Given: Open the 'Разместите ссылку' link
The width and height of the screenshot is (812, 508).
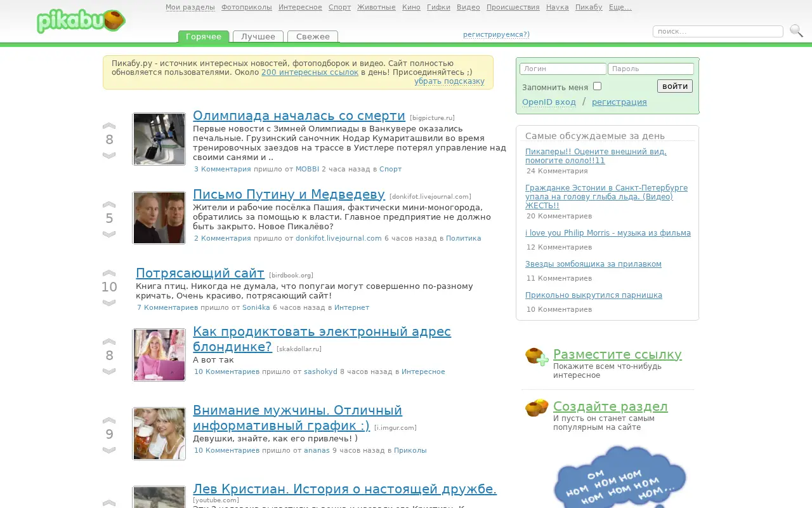Looking at the screenshot, I should [x=617, y=354].
